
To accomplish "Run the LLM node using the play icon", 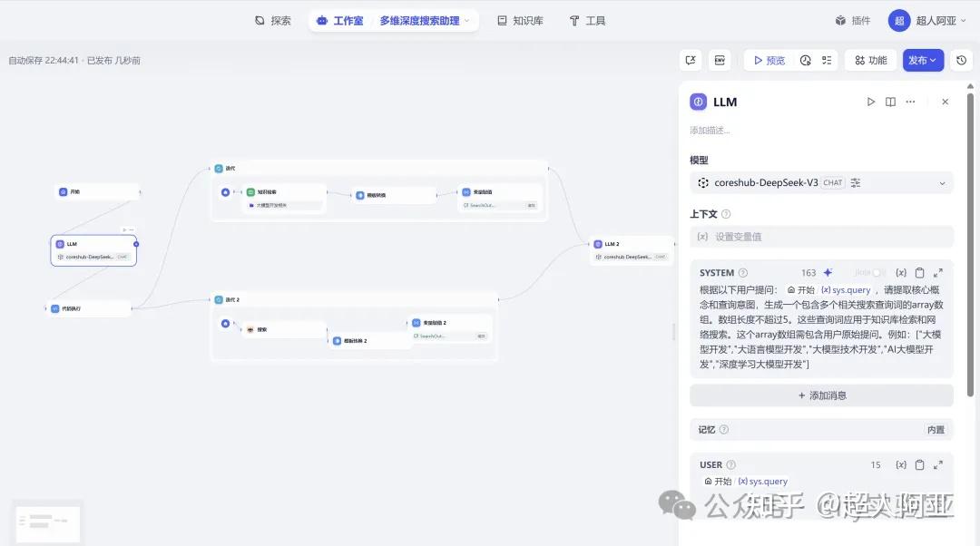I will 870,102.
